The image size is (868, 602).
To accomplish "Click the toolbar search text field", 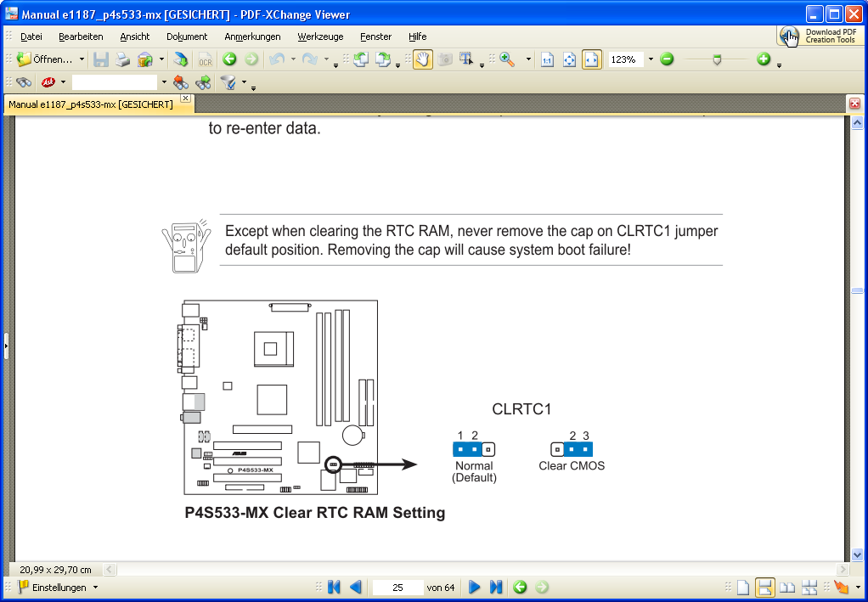I will click(x=115, y=83).
